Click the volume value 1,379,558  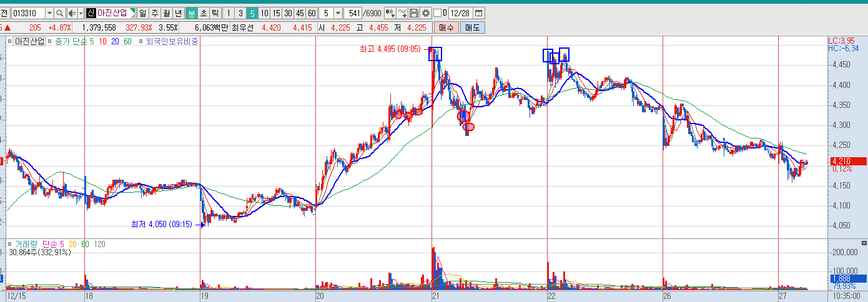99,28
